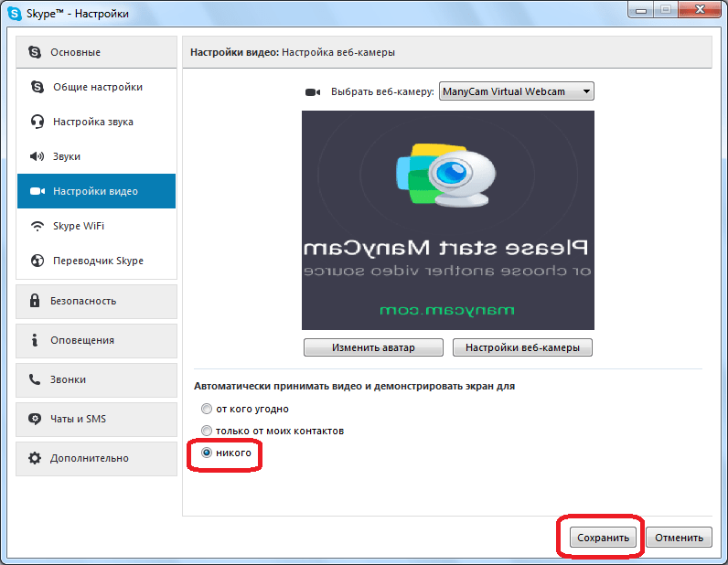
Task: Select Настройки видео in sidebar
Action: tap(97, 191)
